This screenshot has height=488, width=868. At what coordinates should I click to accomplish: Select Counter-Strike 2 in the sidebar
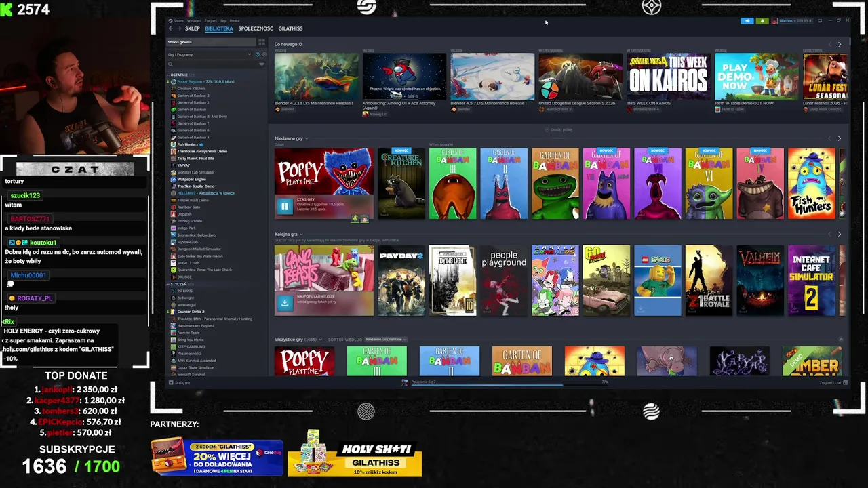[x=191, y=312]
